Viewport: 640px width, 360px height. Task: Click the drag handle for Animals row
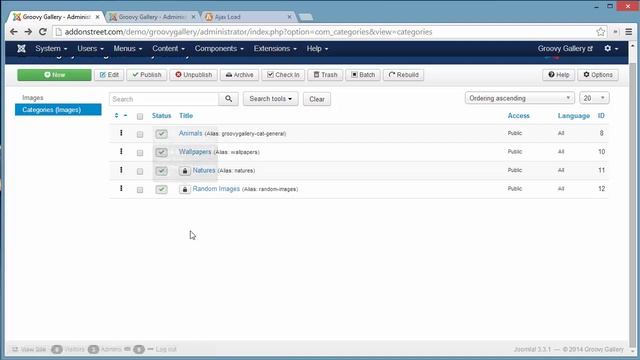[x=121, y=133]
